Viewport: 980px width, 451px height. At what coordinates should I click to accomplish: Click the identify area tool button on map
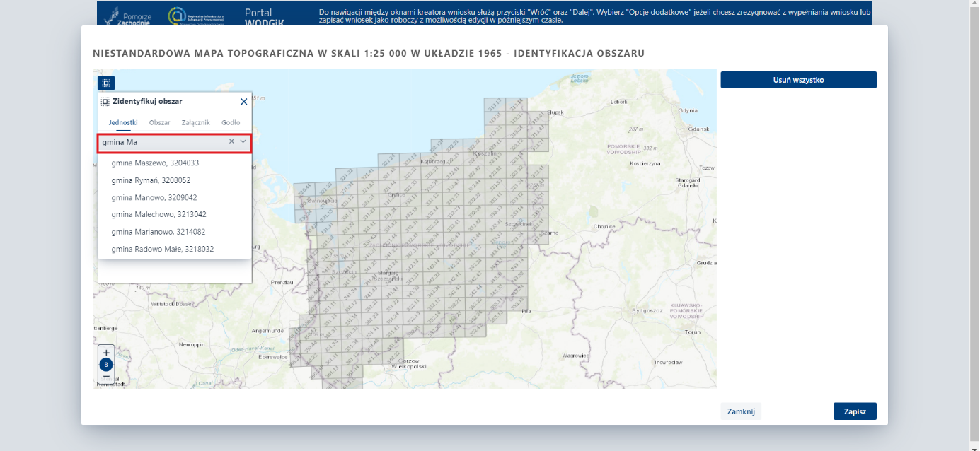[x=106, y=83]
